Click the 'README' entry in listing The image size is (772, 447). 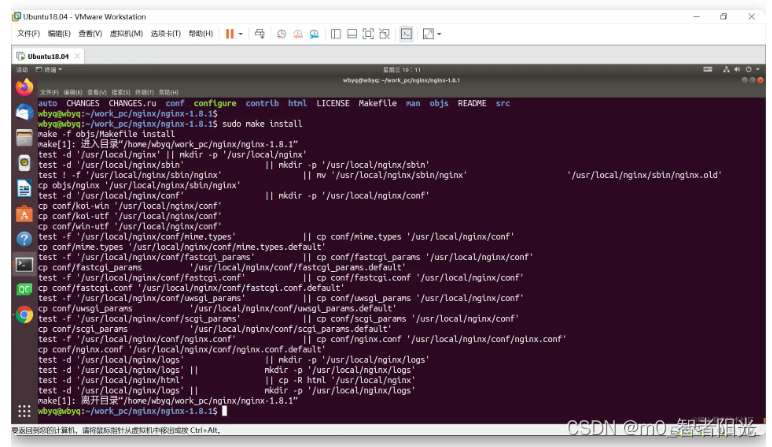coord(472,103)
